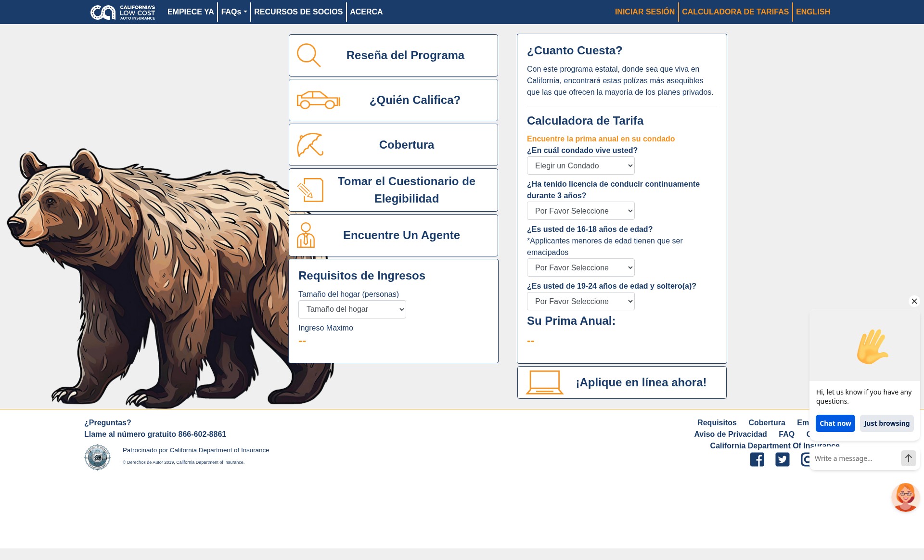Open the continuous license 3 years dropdown
This screenshot has width=924, height=560.
581,211
